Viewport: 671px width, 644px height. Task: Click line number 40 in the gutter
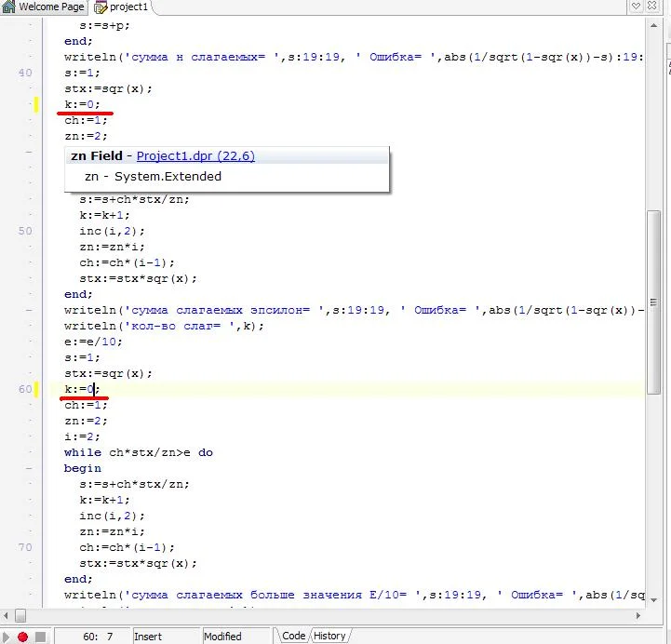[x=25, y=73]
